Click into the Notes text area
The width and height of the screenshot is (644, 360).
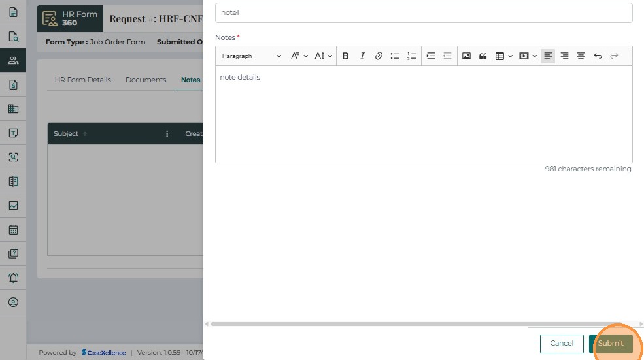(x=424, y=114)
